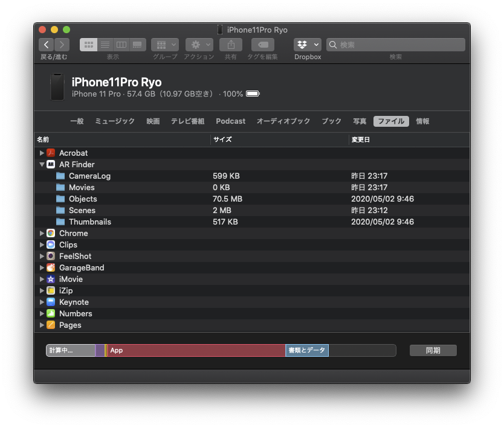
Task: Click the iPhone icon in title bar
Action: coord(220,30)
